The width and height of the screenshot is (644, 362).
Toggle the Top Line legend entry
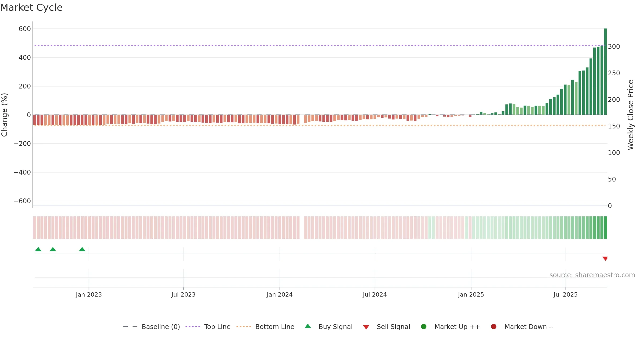click(217, 327)
